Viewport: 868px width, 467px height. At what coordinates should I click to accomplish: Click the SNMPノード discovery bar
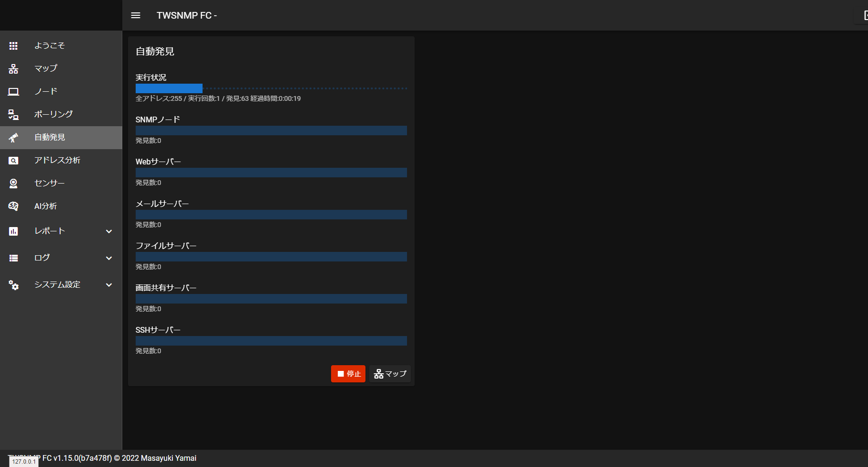271,130
